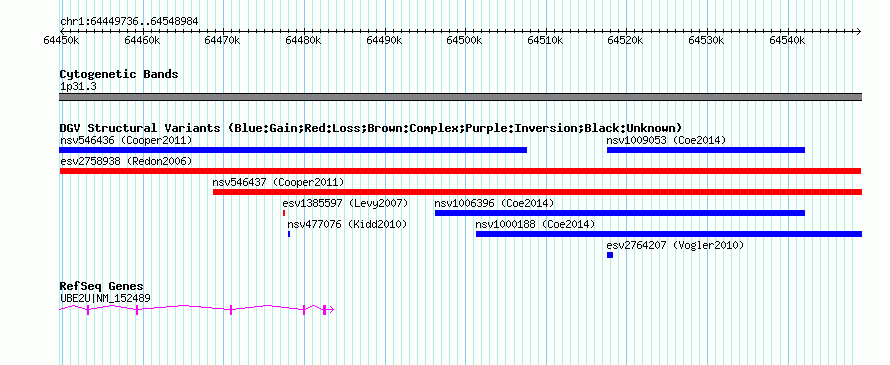The height and width of the screenshot is (365, 890).
Task: Open the nsv1000188 (Coe2014) label
Action: [535, 224]
